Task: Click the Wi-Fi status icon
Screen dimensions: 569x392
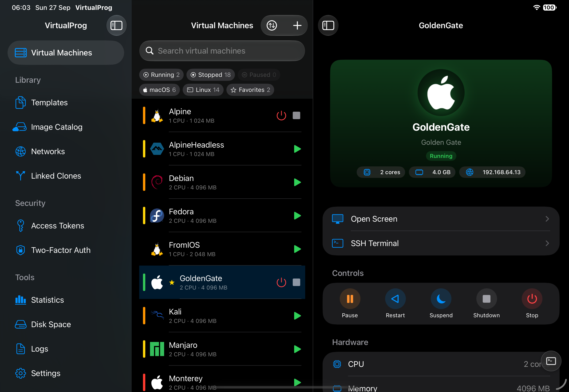Action: pos(537,8)
